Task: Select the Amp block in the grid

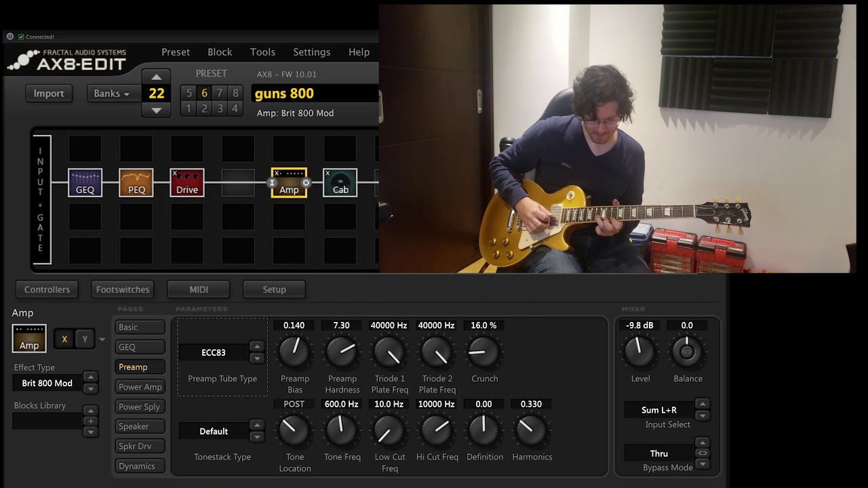Action: tap(289, 183)
